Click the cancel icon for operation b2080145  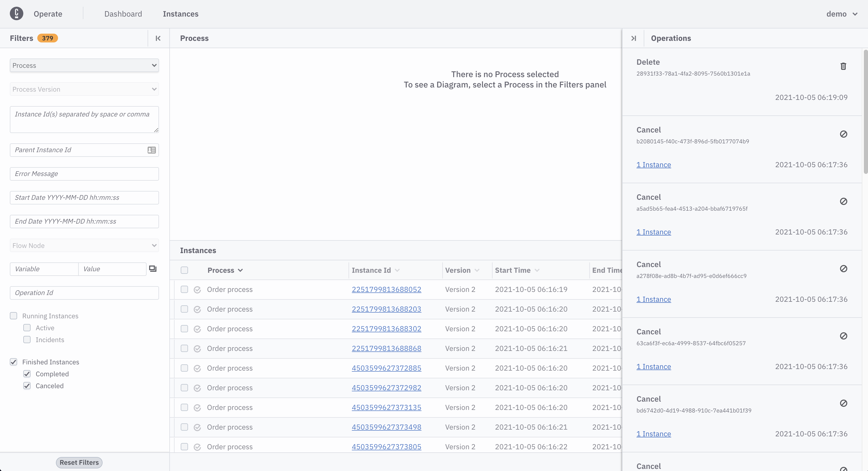pyautogui.click(x=843, y=134)
